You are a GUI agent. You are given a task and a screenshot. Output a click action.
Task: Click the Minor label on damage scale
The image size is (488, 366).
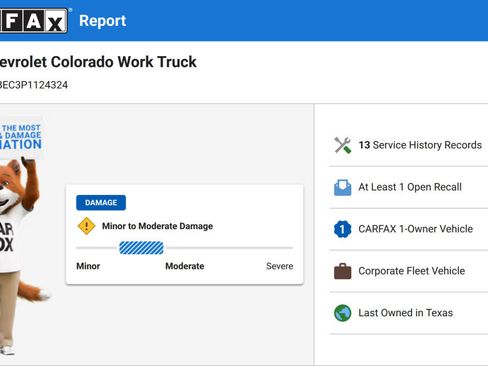click(88, 266)
